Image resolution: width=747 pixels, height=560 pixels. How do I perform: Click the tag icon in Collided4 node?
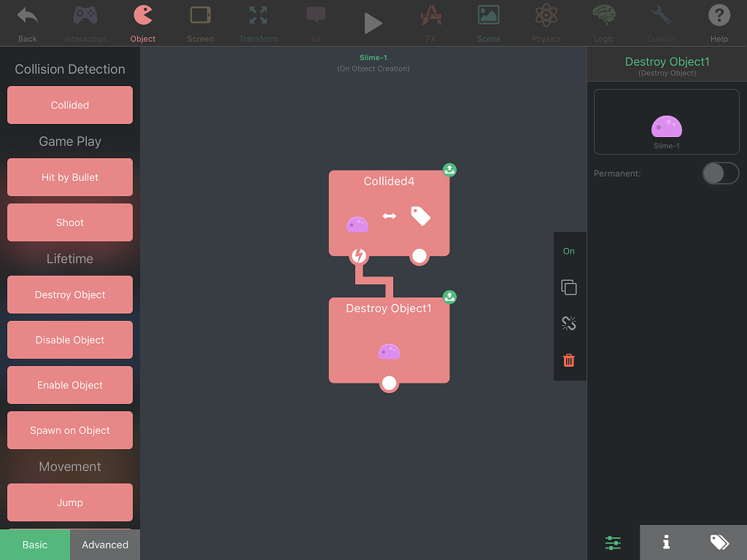[x=421, y=216]
